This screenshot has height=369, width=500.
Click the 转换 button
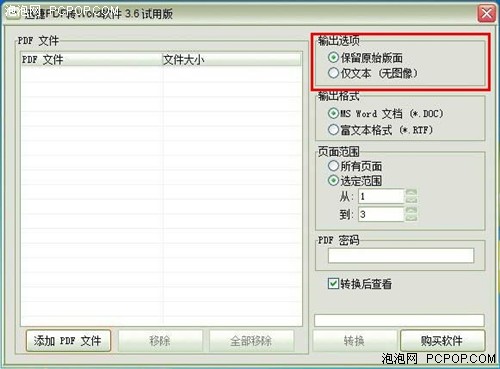pos(355,341)
